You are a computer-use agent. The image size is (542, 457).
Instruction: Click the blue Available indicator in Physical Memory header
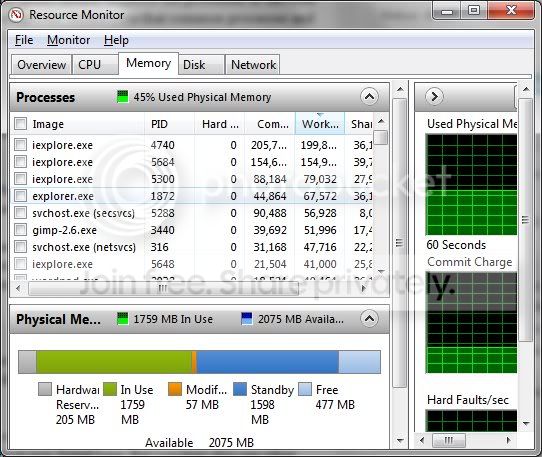pos(246,319)
